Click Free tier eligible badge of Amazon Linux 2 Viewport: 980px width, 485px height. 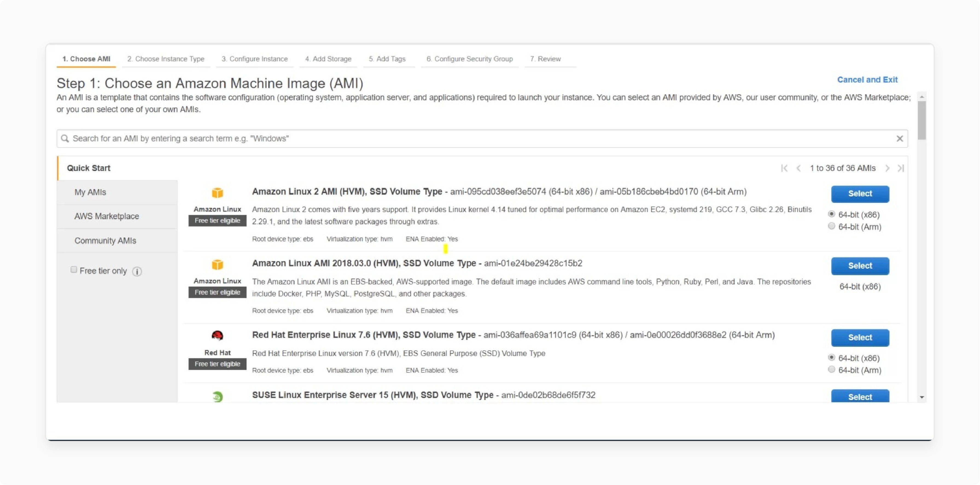pos(218,221)
